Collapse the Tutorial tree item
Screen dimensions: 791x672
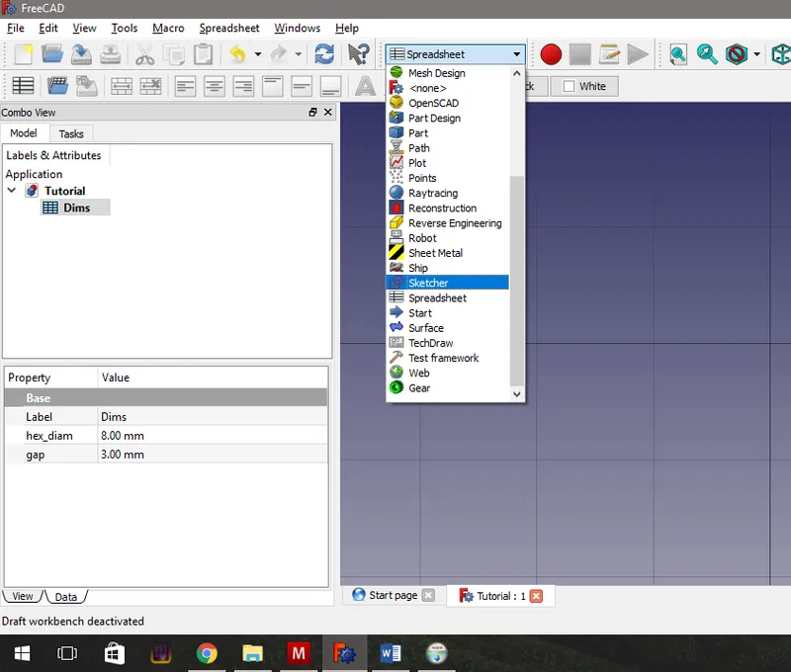point(11,190)
